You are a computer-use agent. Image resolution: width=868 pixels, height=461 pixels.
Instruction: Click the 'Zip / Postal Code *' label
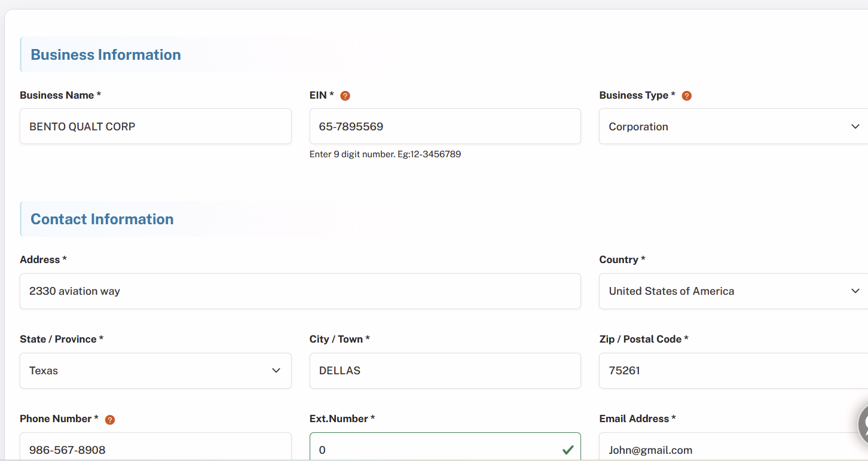[644, 339]
